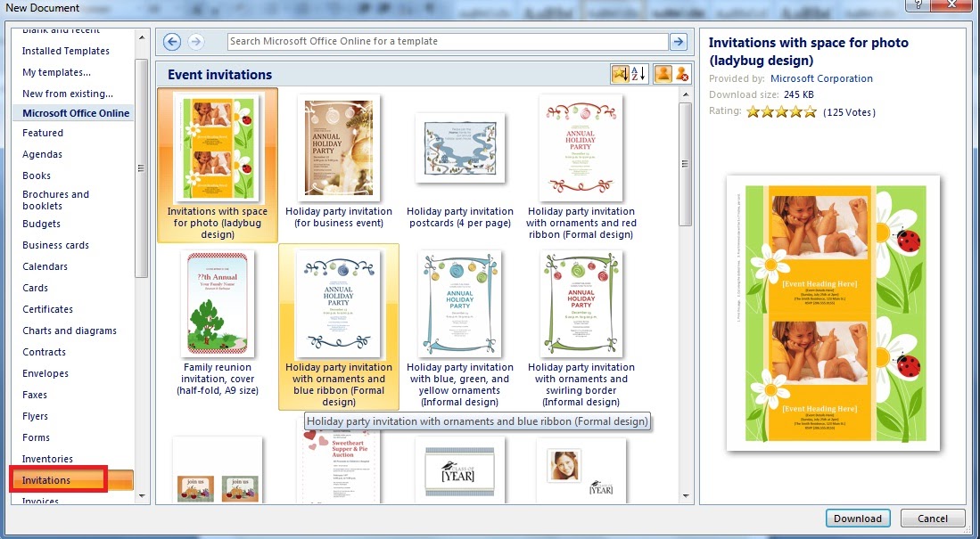Click the category list scroll-up arrow

coord(141,37)
